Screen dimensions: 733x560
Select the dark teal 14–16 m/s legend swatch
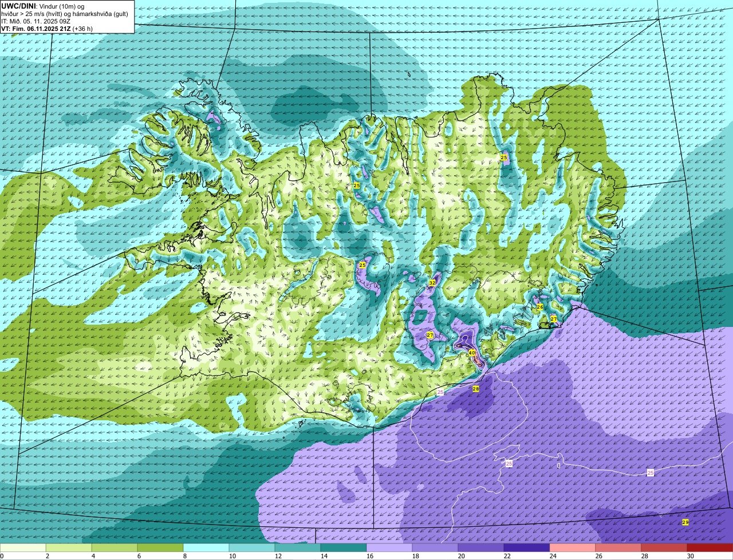pyautogui.click(x=344, y=547)
